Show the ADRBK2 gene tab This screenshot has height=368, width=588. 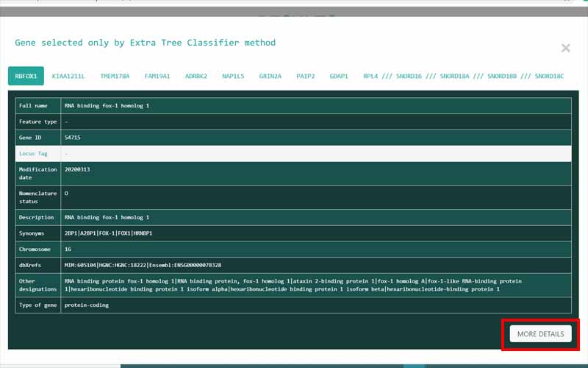tap(196, 76)
